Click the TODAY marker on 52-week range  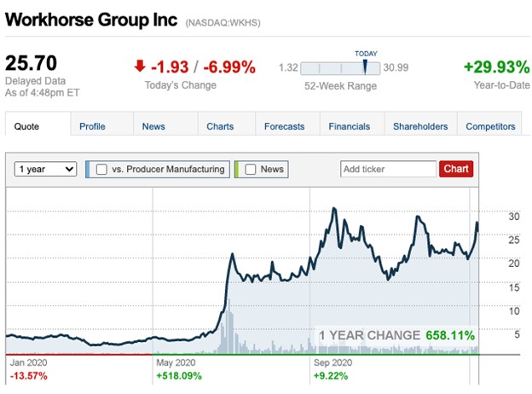click(x=366, y=65)
